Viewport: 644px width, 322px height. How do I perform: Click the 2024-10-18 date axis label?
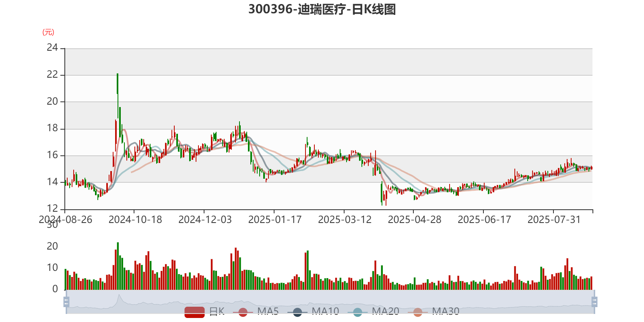coord(135,219)
